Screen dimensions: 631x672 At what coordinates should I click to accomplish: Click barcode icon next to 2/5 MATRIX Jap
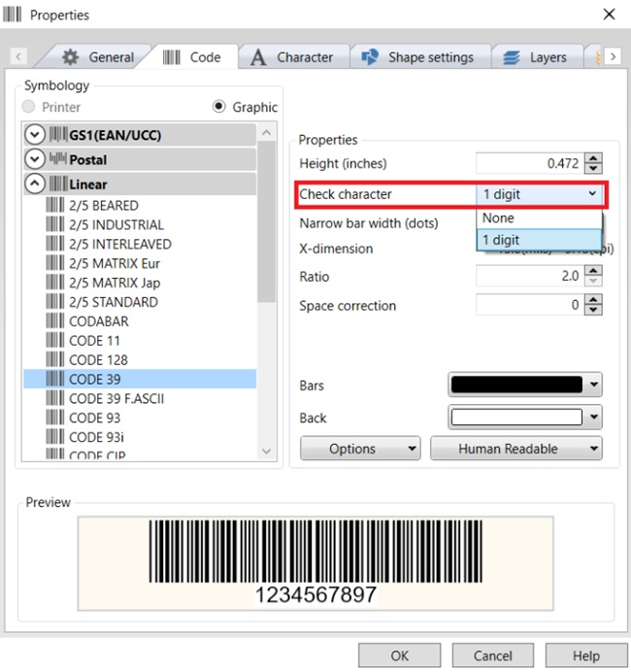[55, 282]
